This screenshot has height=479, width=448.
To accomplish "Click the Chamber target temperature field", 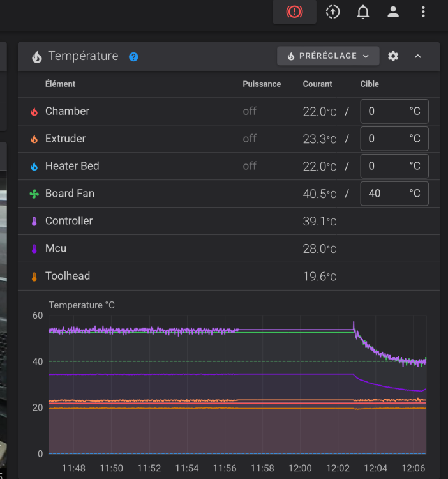I will [x=387, y=111].
